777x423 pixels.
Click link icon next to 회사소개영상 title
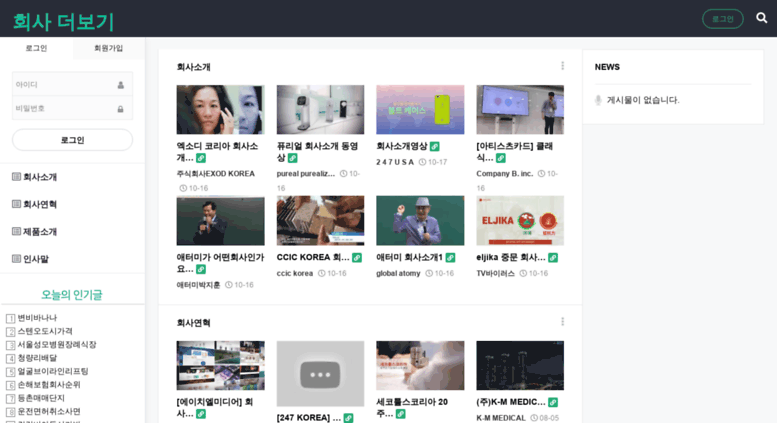pyautogui.click(x=435, y=146)
